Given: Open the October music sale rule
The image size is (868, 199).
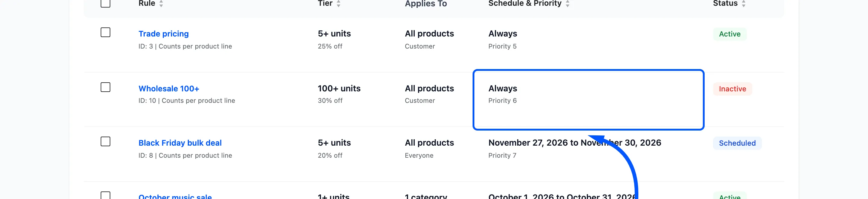Looking at the screenshot, I should [x=175, y=196].
